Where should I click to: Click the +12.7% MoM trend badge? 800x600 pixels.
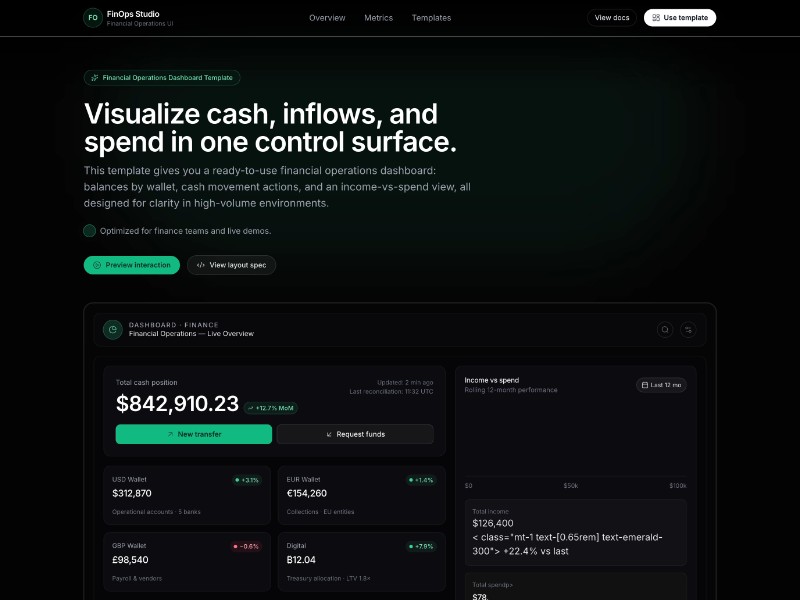[271, 407]
